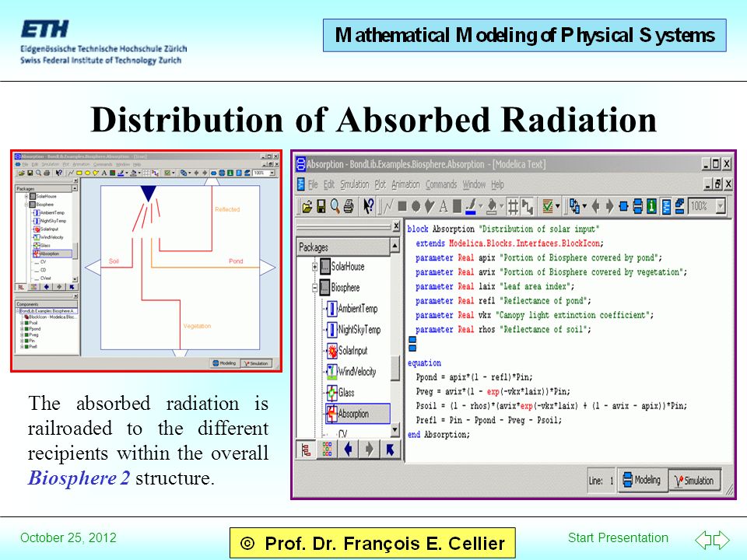Click Packages scrollbar down arrow in Modelica Text window
Viewport: 747px width, 560px height.
pyautogui.click(x=395, y=430)
